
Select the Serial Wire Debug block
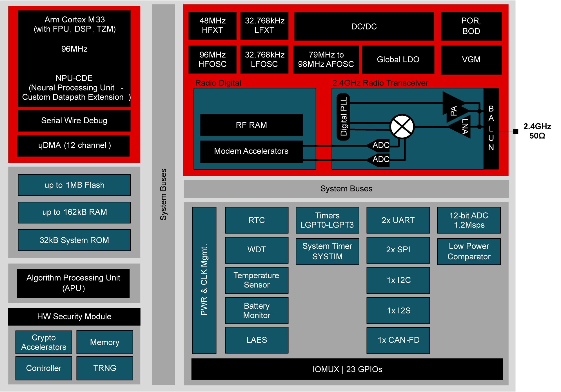coord(74,121)
